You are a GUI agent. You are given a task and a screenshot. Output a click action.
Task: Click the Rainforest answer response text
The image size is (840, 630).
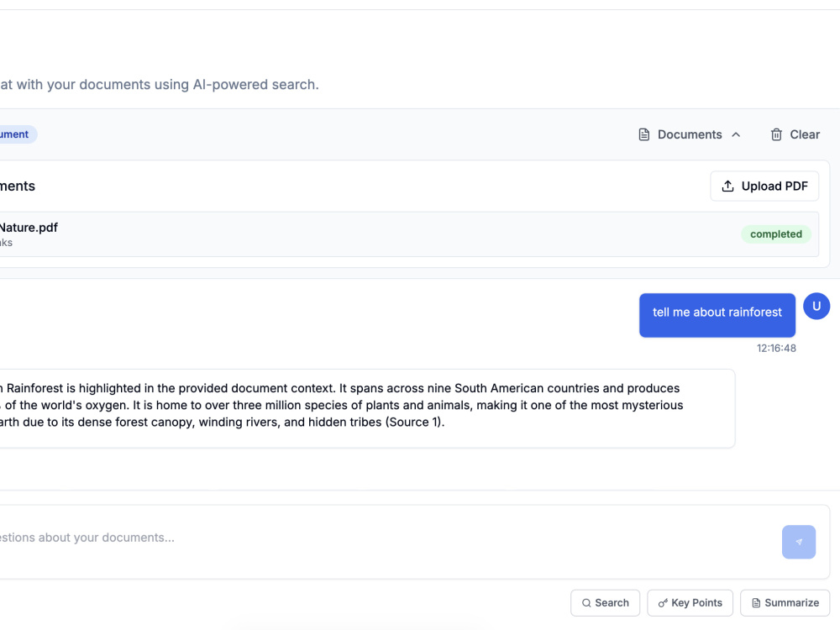click(341, 405)
